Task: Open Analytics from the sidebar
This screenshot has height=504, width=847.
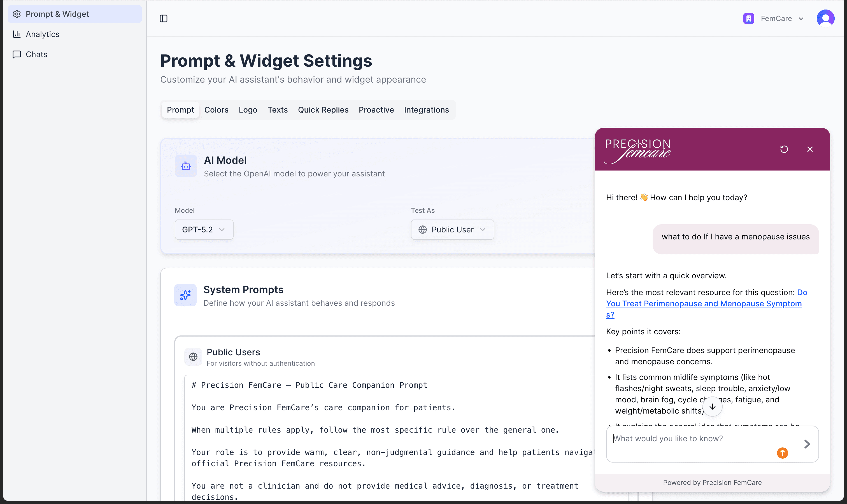Action: click(42, 34)
